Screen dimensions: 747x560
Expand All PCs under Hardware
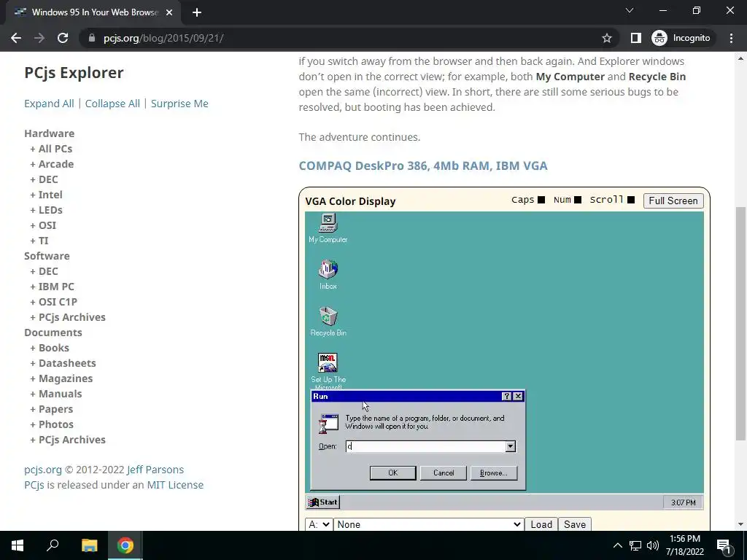(x=51, y=149)
